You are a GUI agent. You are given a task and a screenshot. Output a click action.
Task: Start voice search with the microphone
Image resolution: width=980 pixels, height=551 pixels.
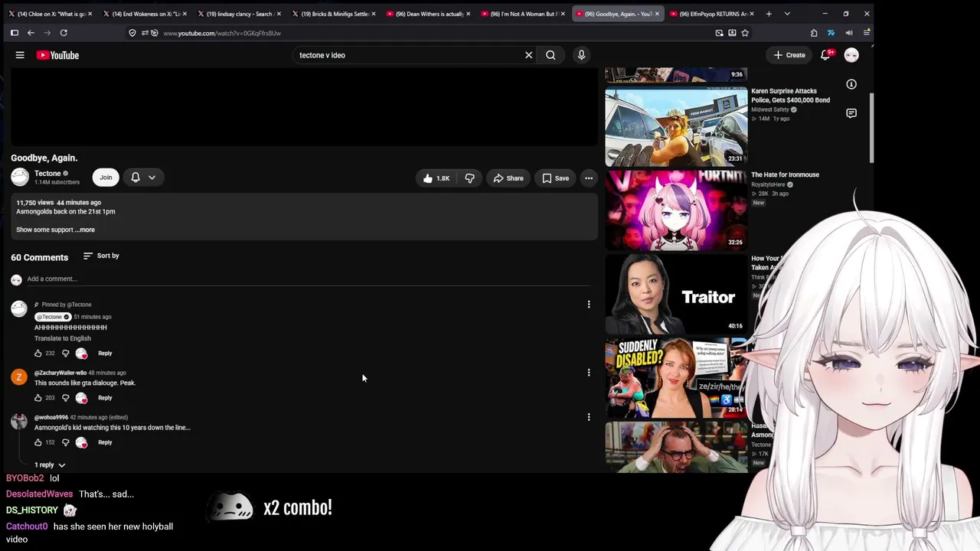581,55
